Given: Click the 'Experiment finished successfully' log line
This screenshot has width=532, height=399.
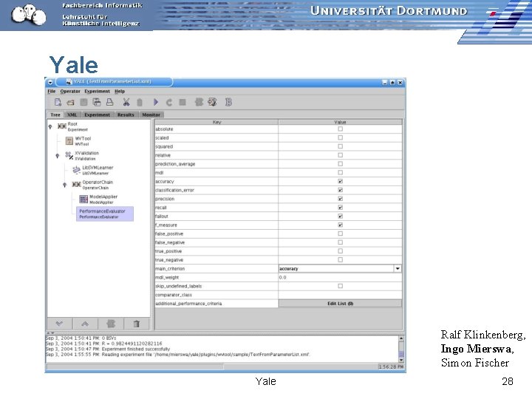Looking at the screenshot, I should (136, 349).
